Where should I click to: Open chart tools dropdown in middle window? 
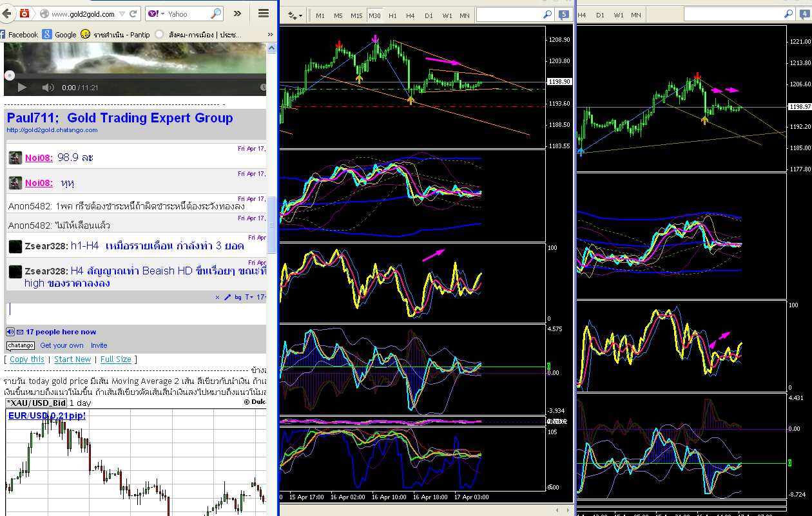click(296, 15)
